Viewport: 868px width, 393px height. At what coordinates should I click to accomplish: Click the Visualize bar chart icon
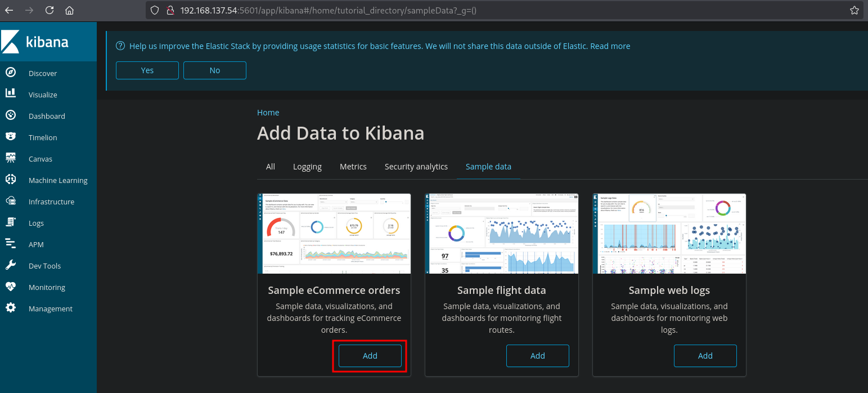point(10,94)
